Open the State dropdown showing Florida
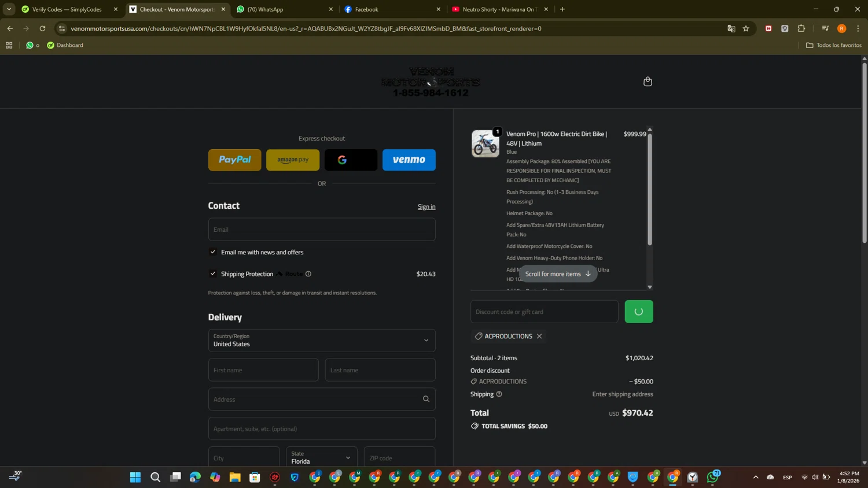This screenshot has width=868, height=488. point(322,457)
